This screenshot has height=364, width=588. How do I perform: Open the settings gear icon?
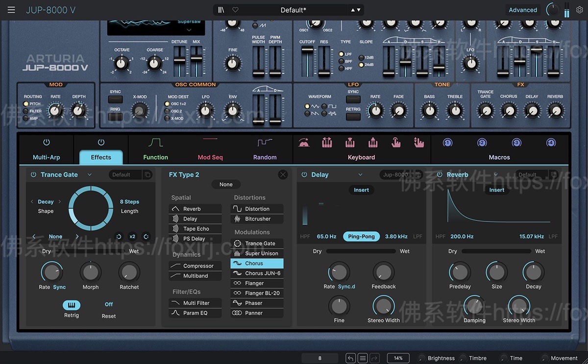tap(580, 9)
